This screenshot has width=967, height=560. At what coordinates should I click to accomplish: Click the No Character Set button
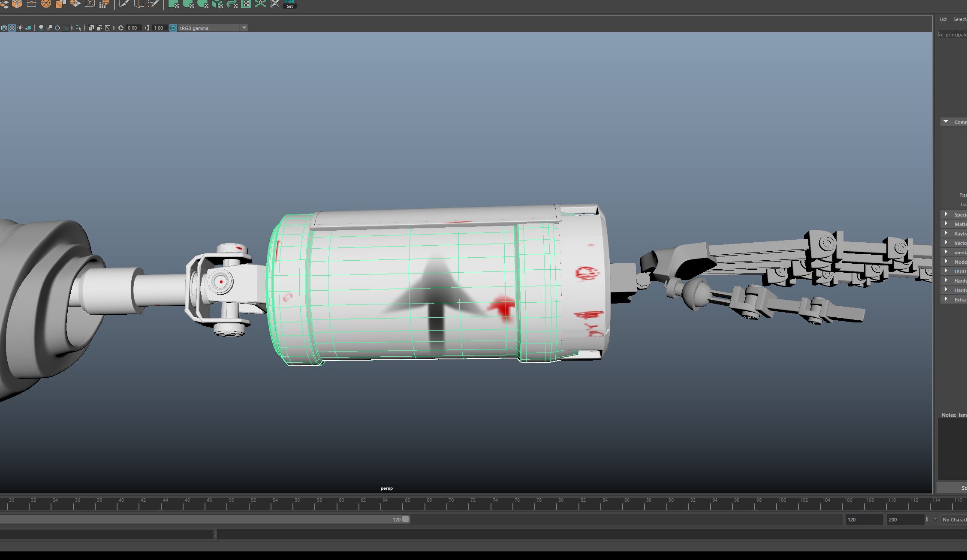click(x=954, y=519)
